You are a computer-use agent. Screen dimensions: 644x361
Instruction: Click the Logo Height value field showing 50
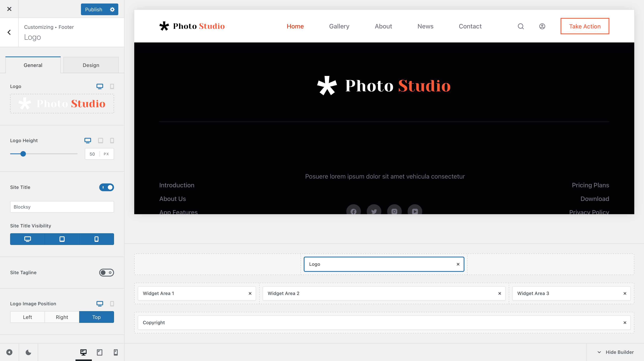coord(92,154)
